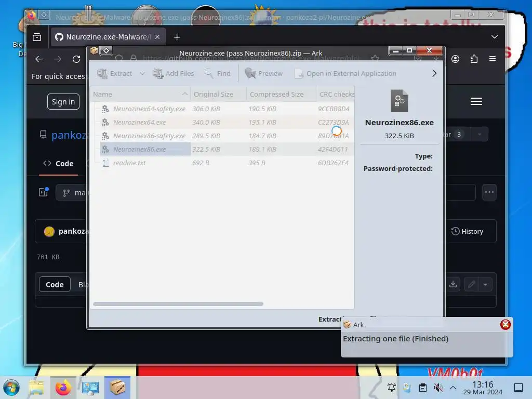Open GitHub hamburger navigation menu
This screenshot has height=399, width=532.
coord(476,101)
